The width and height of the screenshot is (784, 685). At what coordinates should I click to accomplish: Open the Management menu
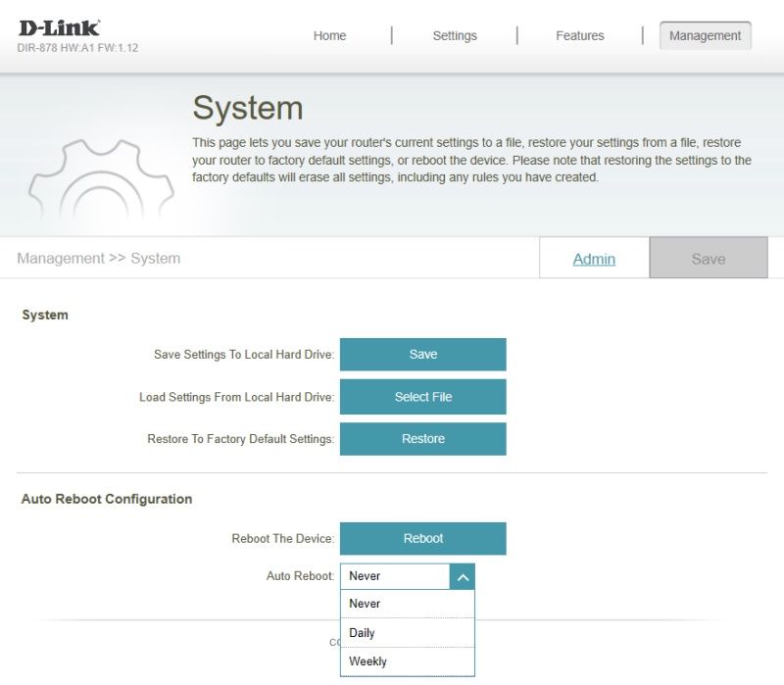click(705, 35)
